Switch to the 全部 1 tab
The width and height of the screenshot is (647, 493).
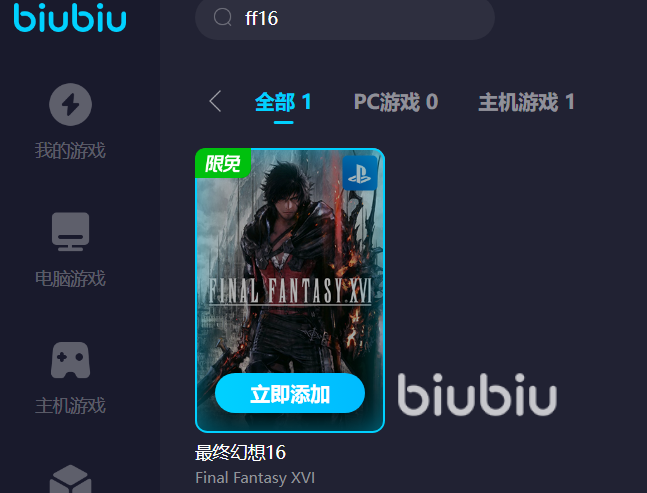(x=283, y=102)
